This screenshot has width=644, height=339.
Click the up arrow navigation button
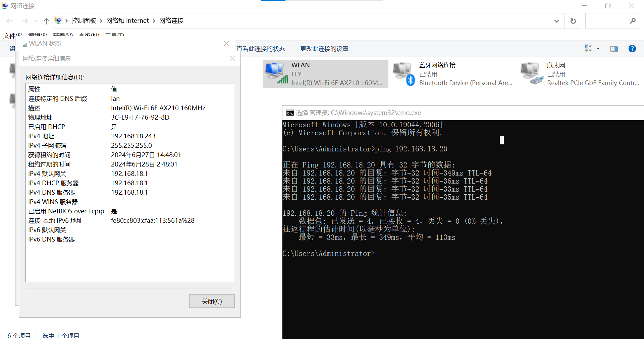pyautogui.click(x=47, y=21)
